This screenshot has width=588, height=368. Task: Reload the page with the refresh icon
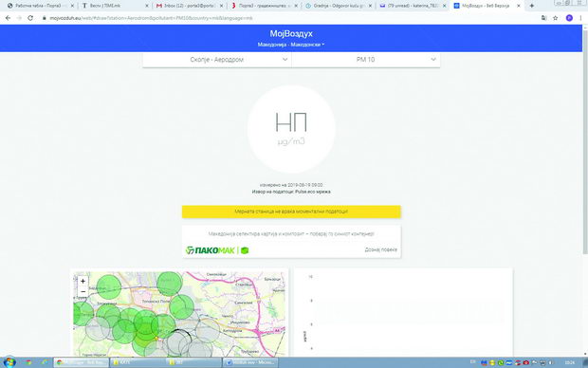30,18
